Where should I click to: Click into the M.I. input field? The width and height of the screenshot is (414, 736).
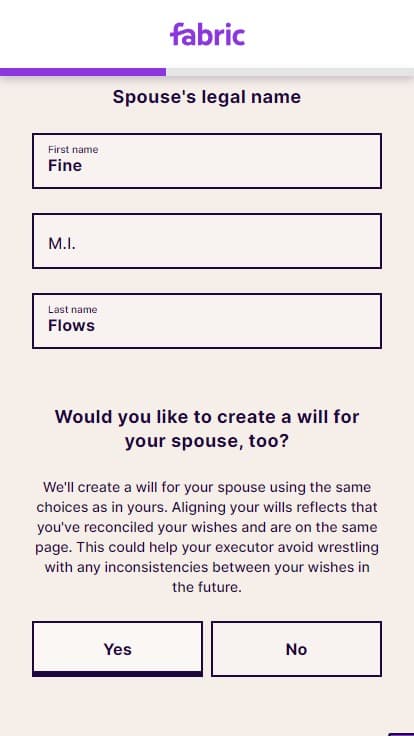point(207,241)
